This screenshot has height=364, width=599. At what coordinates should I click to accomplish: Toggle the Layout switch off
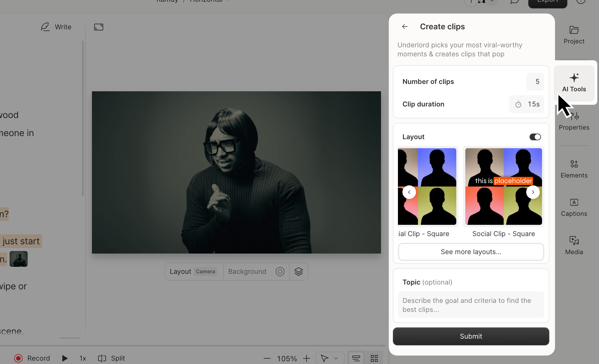535,137
